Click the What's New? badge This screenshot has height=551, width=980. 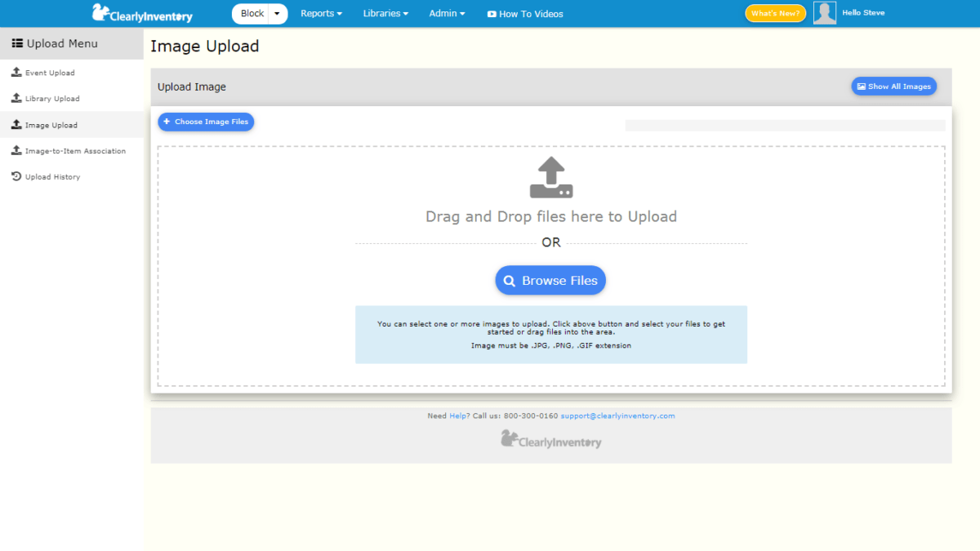click(774, 12)
